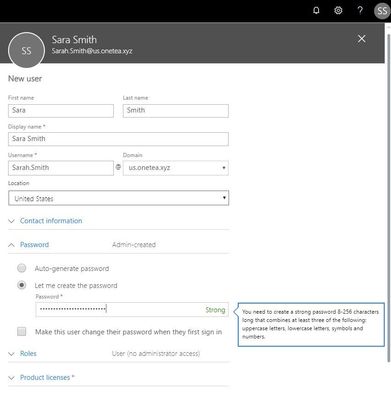
Task: Select Auto-generate password option
Action: click(x=22, y=268)
